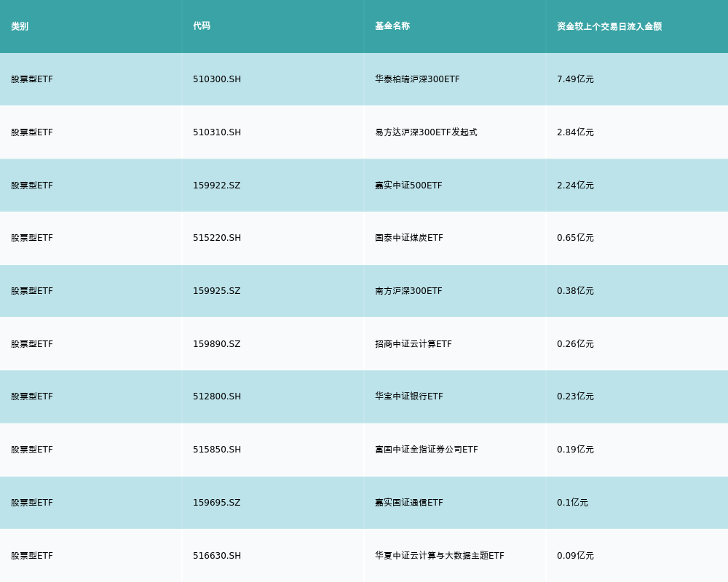The image size is (728, 582).
Task: Click the 0.65亿元 inflow value
Action: pyautogui.click(x=575, y=238)
